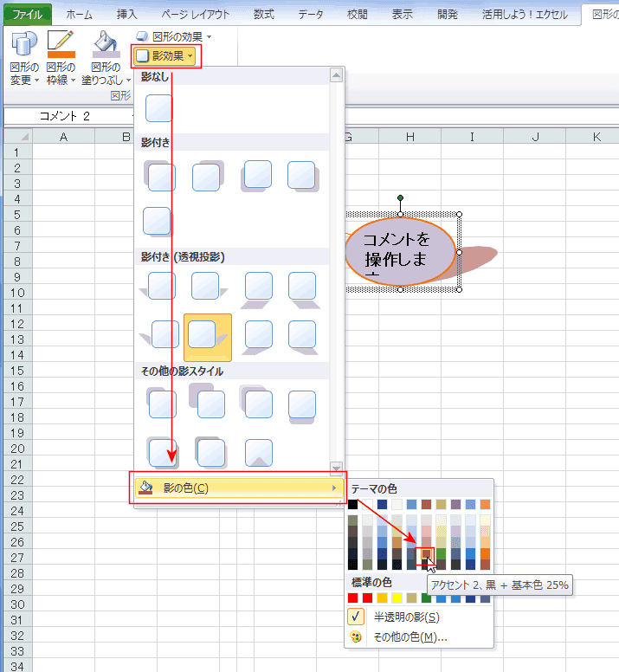Choose yellow in the 標準の色 row
Image resolution: width=619 pixels, height=672 pixels.
pyautogui.click(x=397, y=598)
